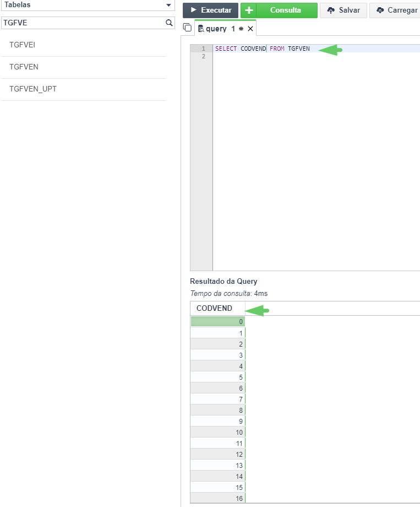Click line number 2 in editor gutter
420x507 pixels.
tap(204, 56)
